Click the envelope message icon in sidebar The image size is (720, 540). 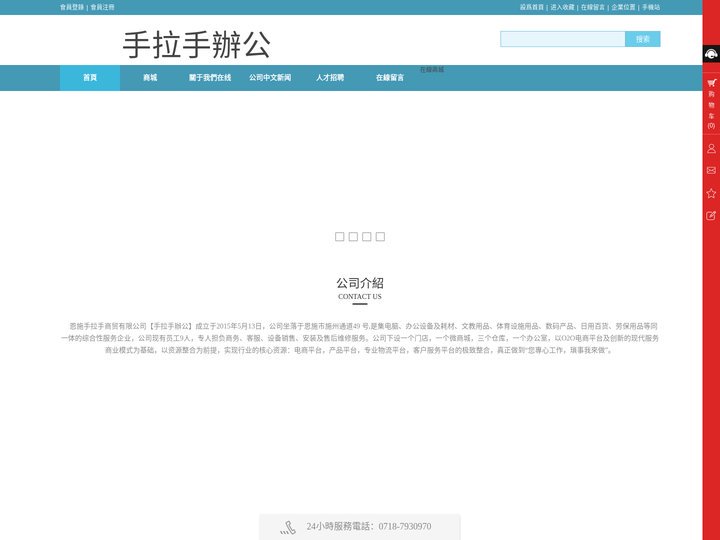tap(711, 170)
